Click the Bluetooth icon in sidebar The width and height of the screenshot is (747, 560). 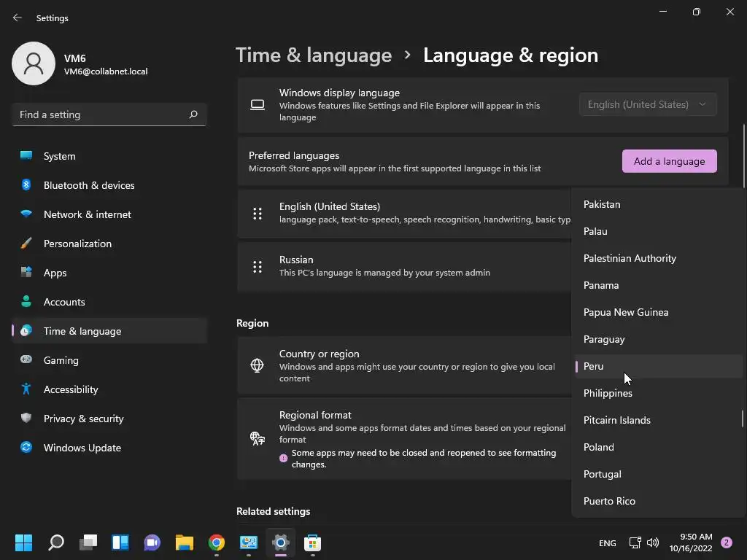(x=26, y=184)
